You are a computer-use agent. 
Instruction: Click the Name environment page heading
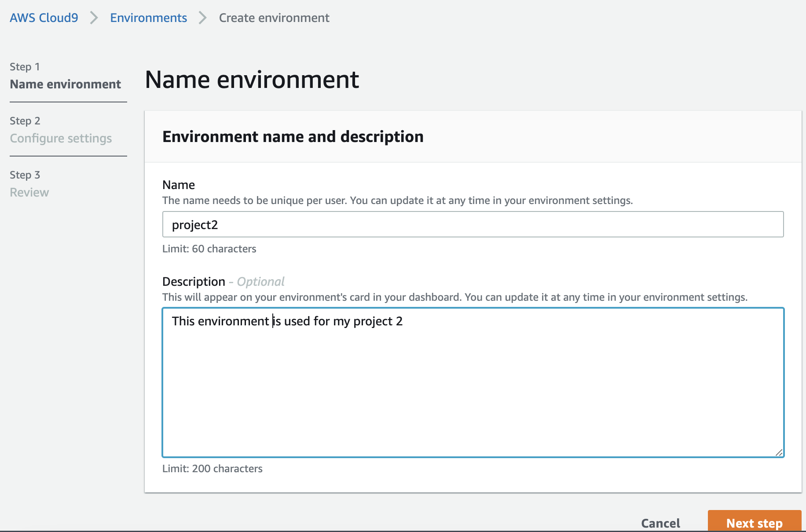click(x=252, y=80)
